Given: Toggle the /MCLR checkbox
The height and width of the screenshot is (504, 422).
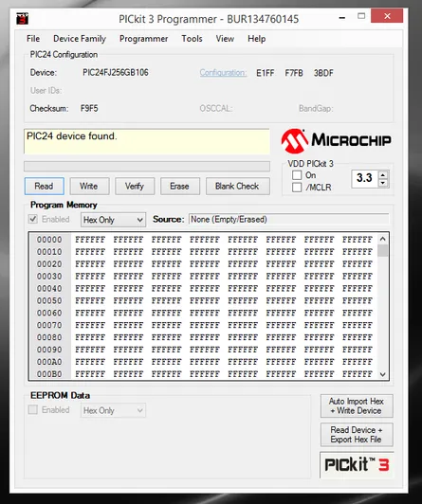Looking at the screenshot, I should (297, 187).
